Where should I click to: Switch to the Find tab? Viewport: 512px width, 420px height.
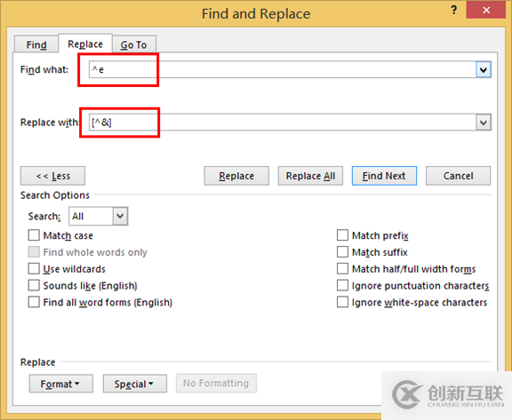36,44
